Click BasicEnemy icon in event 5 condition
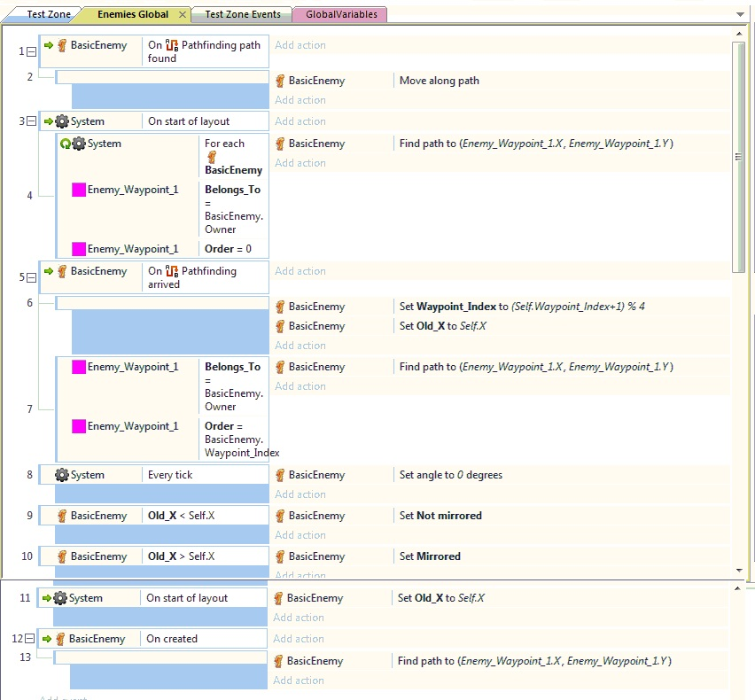Image resolution: width=755 pixels, height=700 pixels. pos(62,271)
